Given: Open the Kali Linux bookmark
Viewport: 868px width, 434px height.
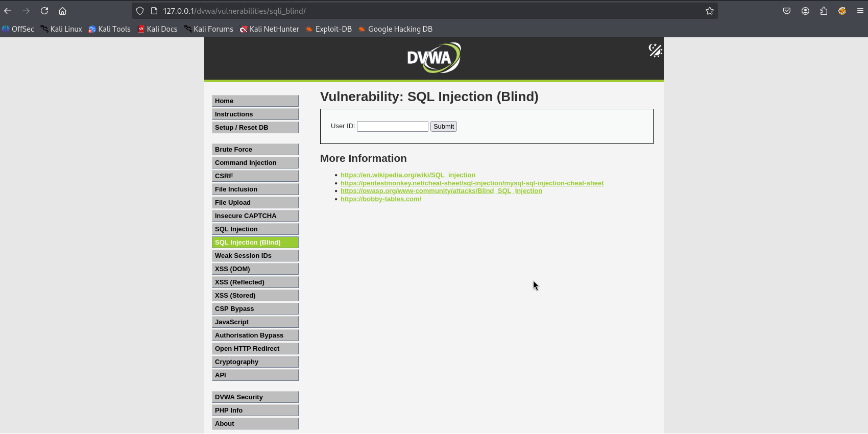Looking at the screenshot, I should click(61, 29).
